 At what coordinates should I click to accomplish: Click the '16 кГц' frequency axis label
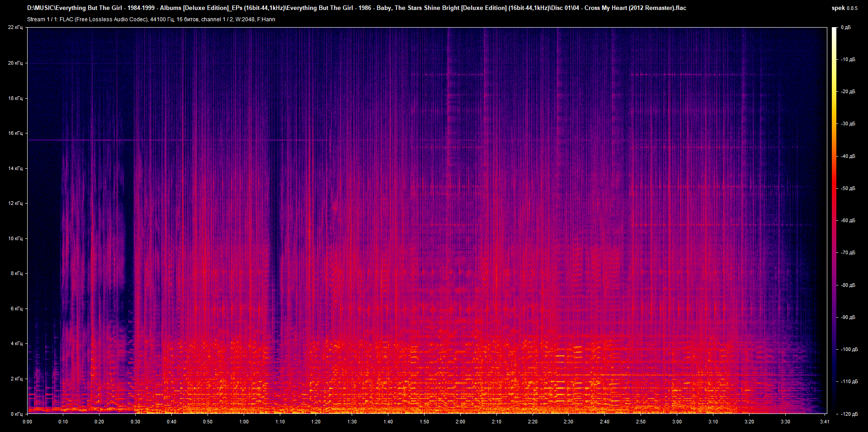(x=15, y=133)
